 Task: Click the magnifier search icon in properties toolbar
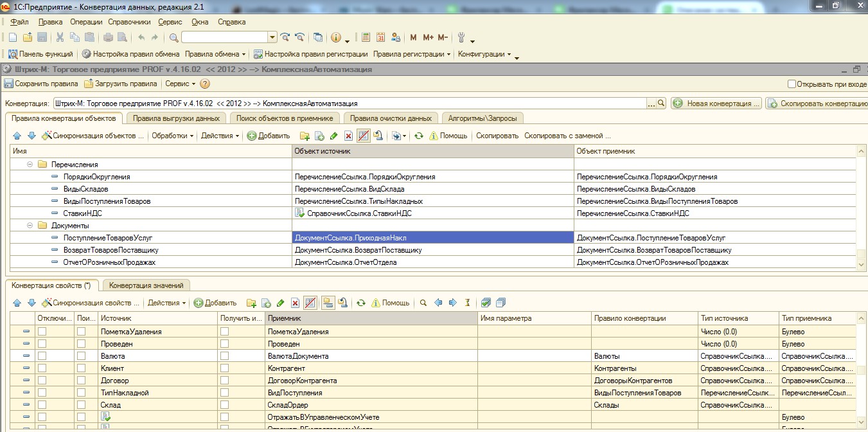tap(423, 303)
